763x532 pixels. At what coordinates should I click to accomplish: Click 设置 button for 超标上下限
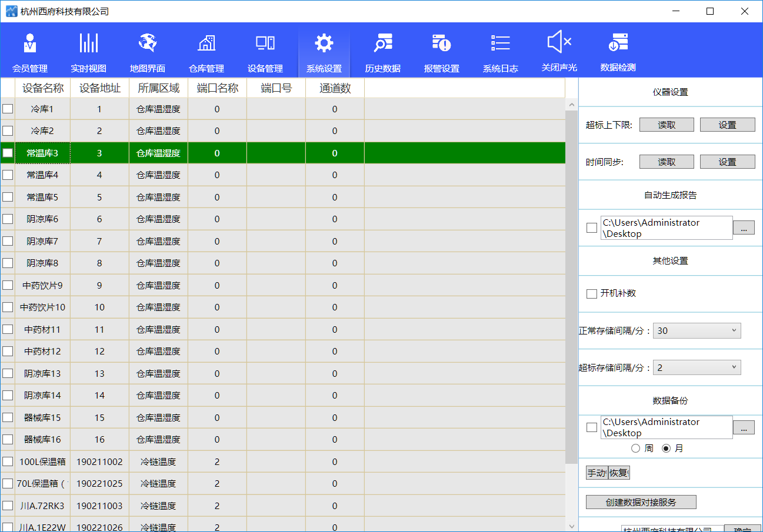728,125
